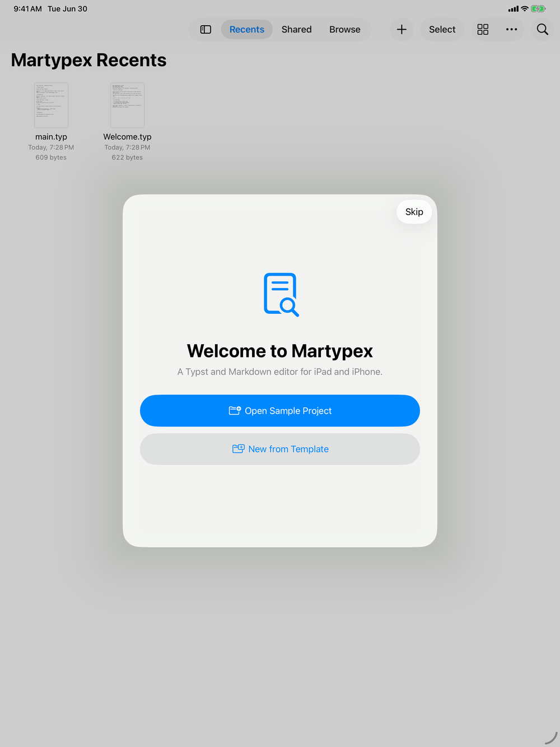Select the main.typ file name

coord(51,137)
